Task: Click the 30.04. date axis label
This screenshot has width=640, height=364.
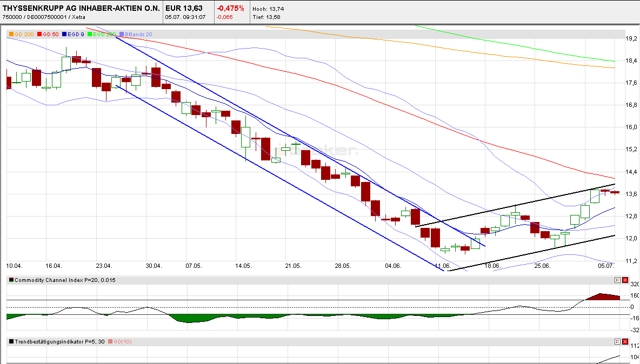Action: [x=154, y=266]
